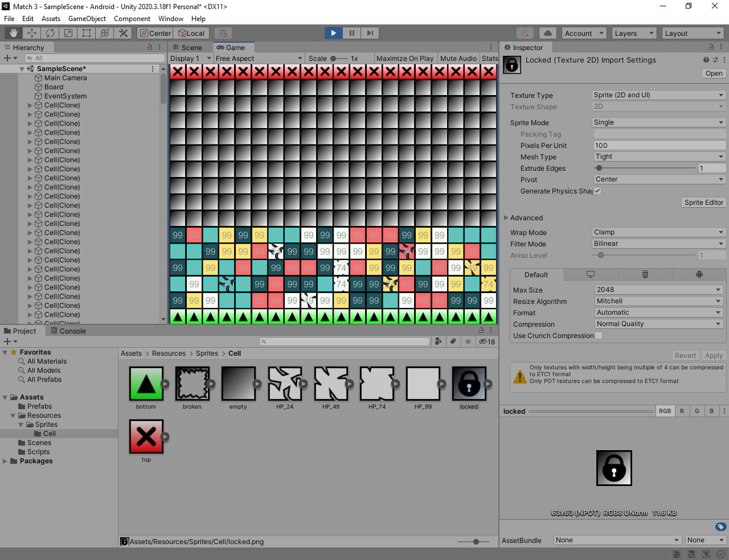The width and height of the screenshot is (729, 560).
Task: Select the Transform tool
Action: coord(105,33)
